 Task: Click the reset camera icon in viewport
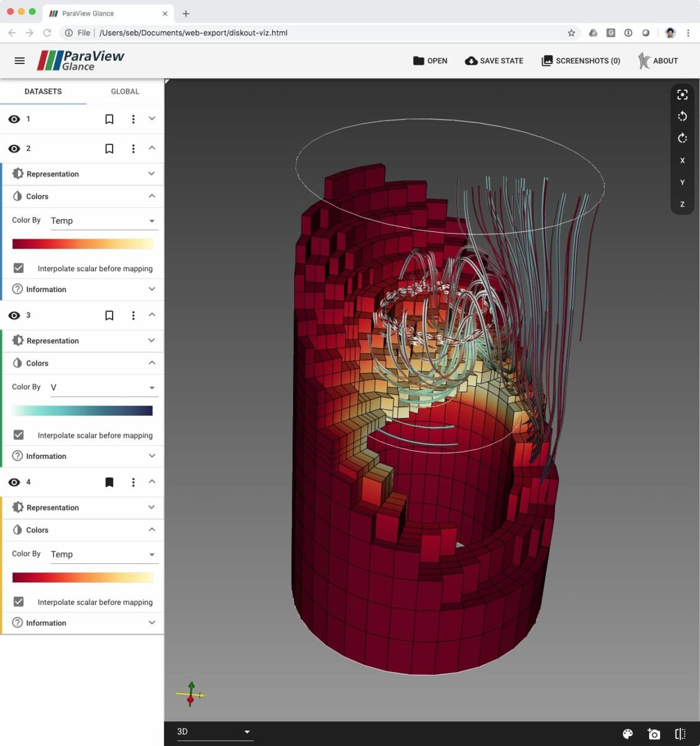pos(682,94)
